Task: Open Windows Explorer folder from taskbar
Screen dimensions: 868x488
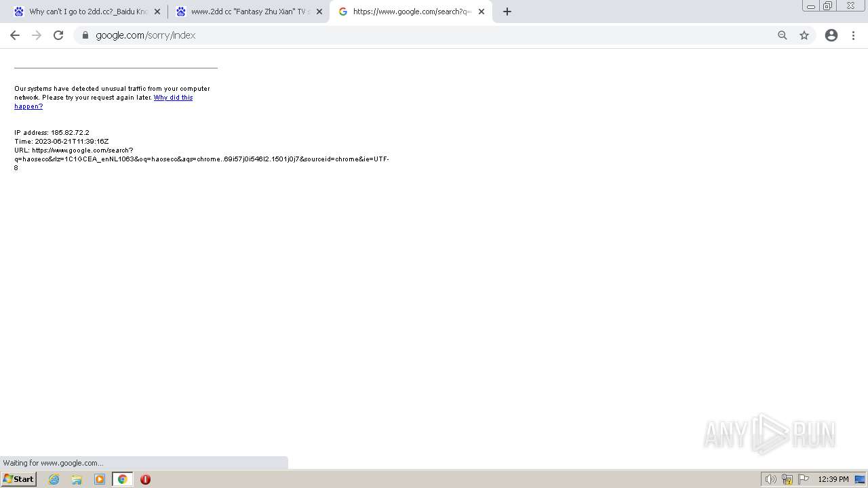Action: point(77,479)
